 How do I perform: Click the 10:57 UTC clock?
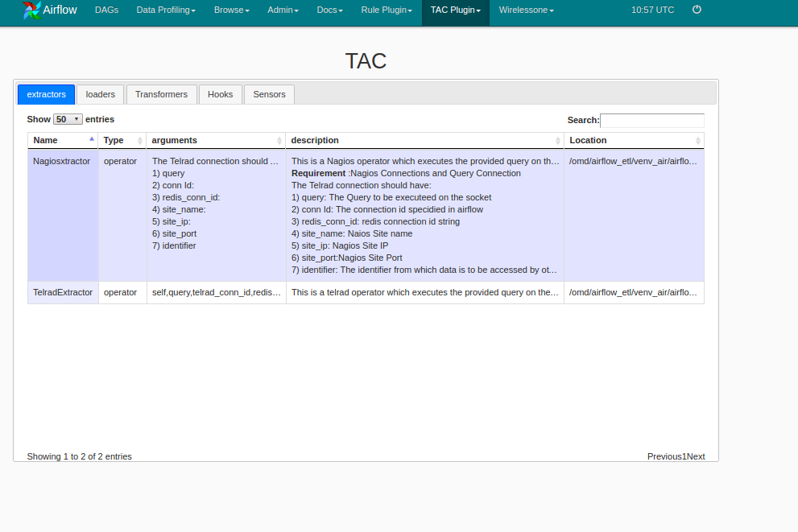[x=652, y=10]
